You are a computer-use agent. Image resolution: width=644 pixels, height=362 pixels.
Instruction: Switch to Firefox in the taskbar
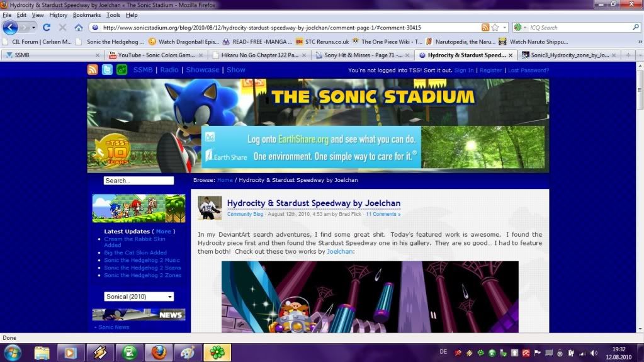pos(159,353)
